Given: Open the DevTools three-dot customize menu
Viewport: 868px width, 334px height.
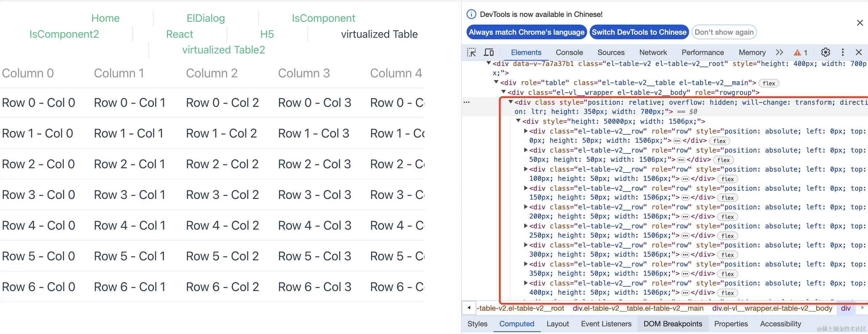Looking at the screenshot, I should click(x=843, y=52).
